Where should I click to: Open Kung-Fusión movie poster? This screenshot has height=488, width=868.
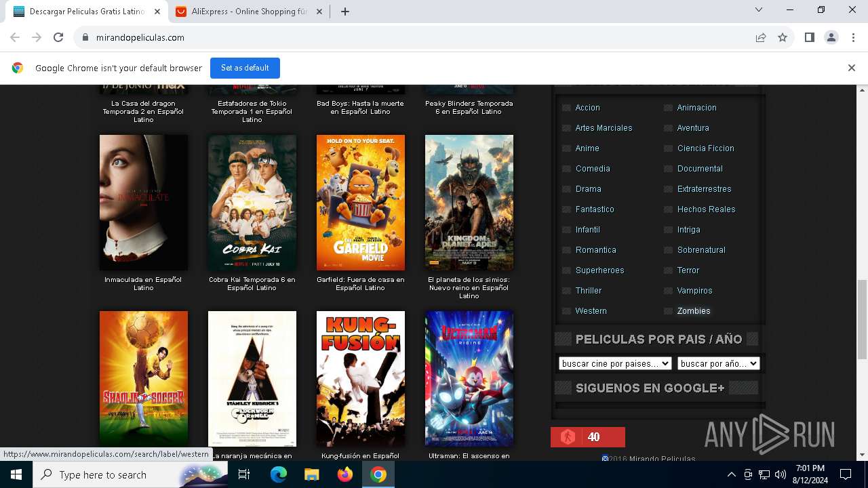pyautogui.click(x=361, y=378)
